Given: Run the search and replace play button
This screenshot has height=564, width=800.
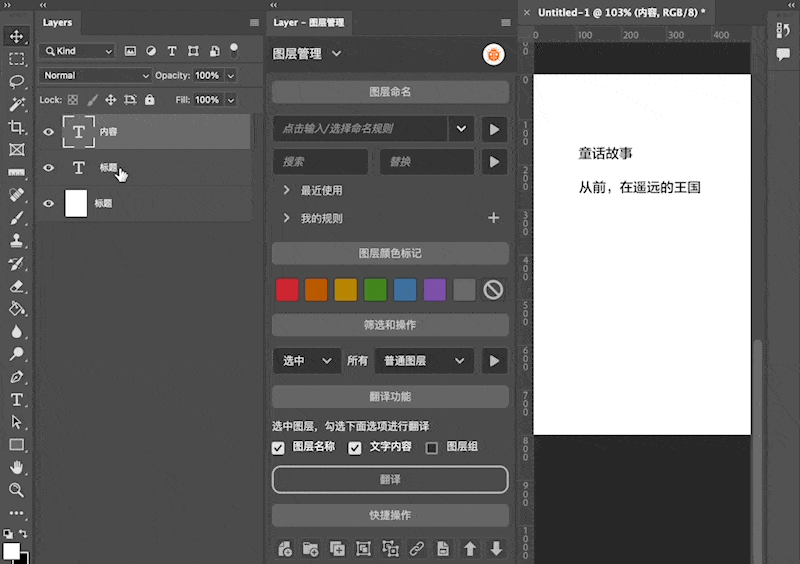Looking at the screenshot, I should (x=494, y=162).
